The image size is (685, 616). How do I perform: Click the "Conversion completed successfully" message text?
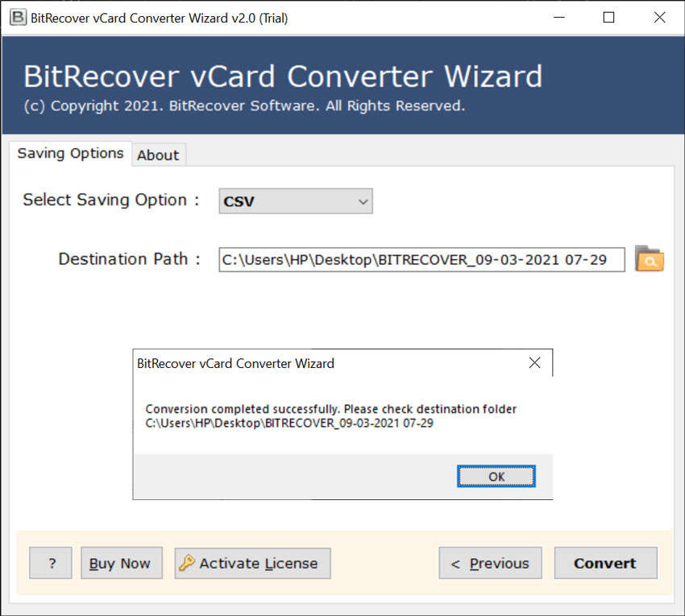pos(330,409)
